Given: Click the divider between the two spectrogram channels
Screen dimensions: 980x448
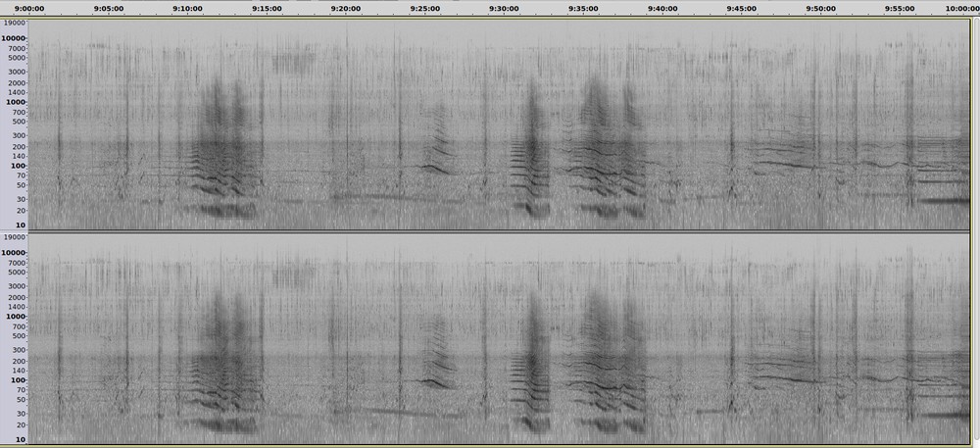Looking at the screenshot, I should [490, 231].
